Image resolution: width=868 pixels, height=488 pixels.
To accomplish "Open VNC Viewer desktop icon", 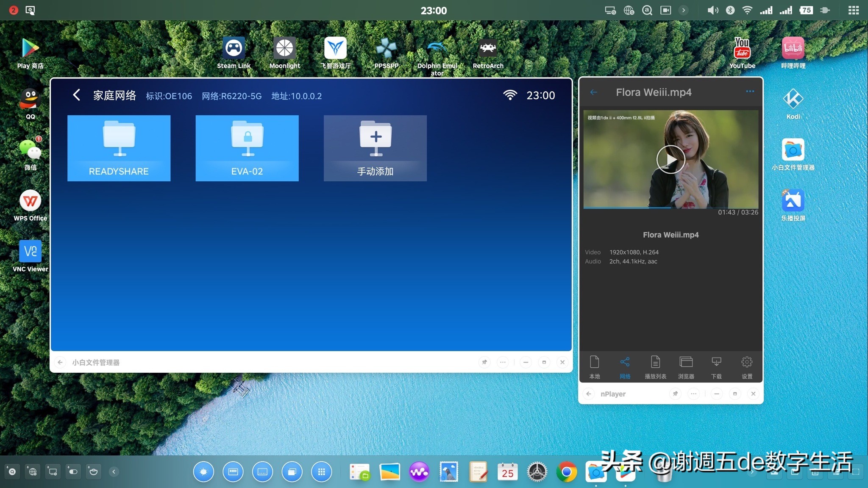I will click(x=30, y=252).
